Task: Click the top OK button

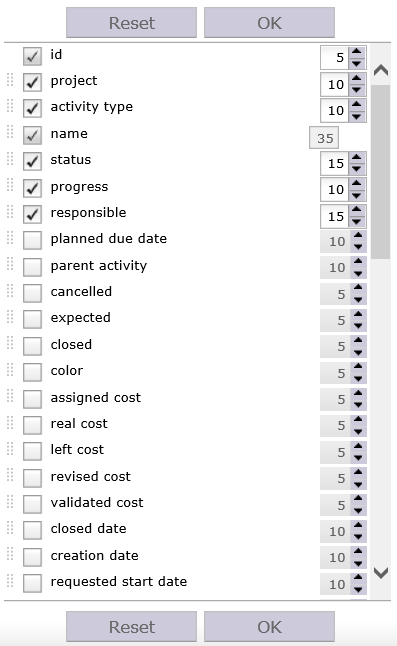Action: click(x=269, y=23)
